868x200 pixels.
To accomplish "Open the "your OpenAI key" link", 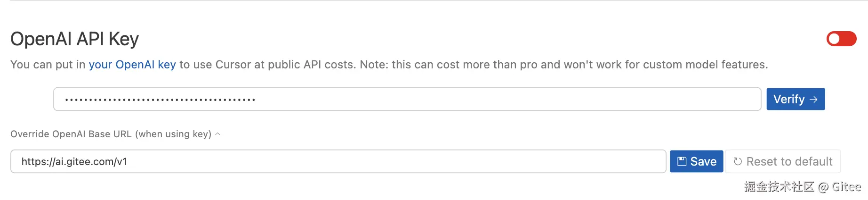I will click(132, 65).
